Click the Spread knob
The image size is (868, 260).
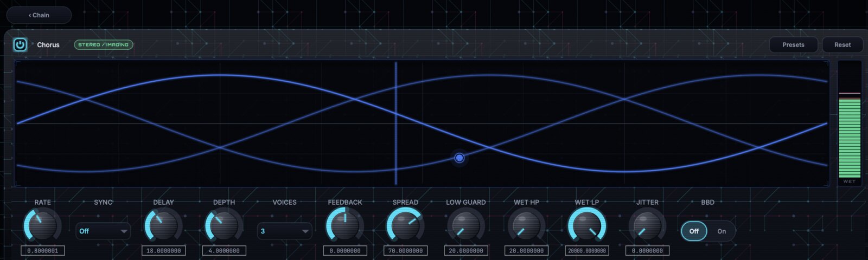405,225
